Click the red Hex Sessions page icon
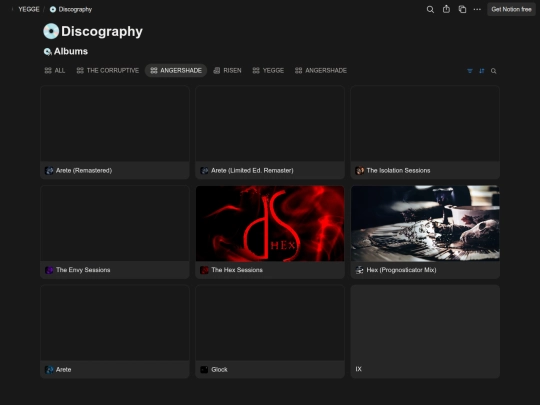The width and height of the screenshot is (540, 405). point(204,270)
